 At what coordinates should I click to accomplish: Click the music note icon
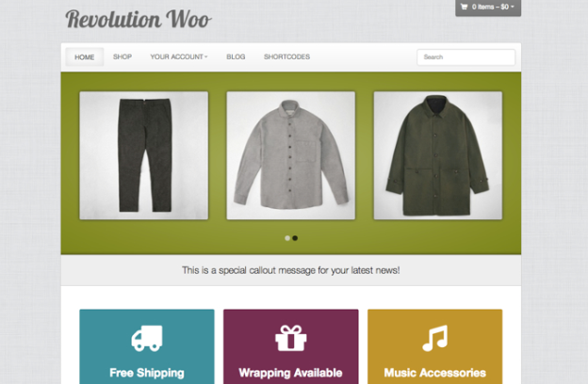coord(435,338)
